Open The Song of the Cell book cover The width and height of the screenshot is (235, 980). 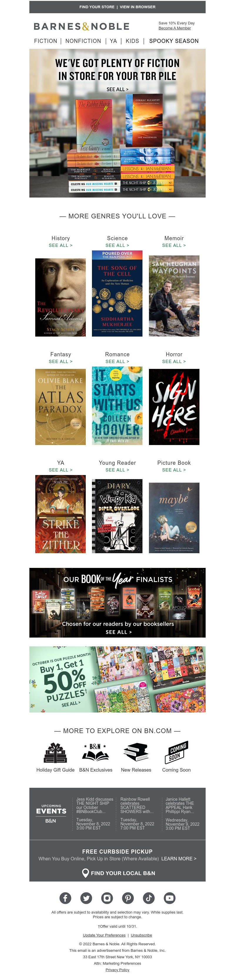(117, 293)
